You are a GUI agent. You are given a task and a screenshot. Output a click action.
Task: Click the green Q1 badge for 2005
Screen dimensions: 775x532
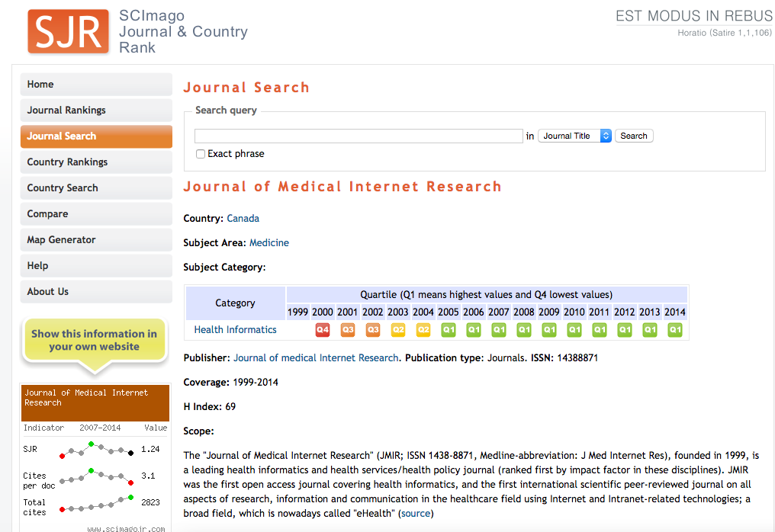449,330
